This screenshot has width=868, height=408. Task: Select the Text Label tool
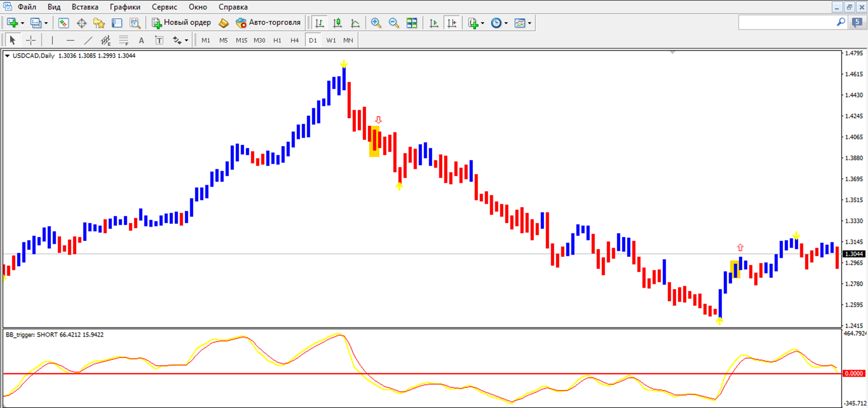pos(159,41)
